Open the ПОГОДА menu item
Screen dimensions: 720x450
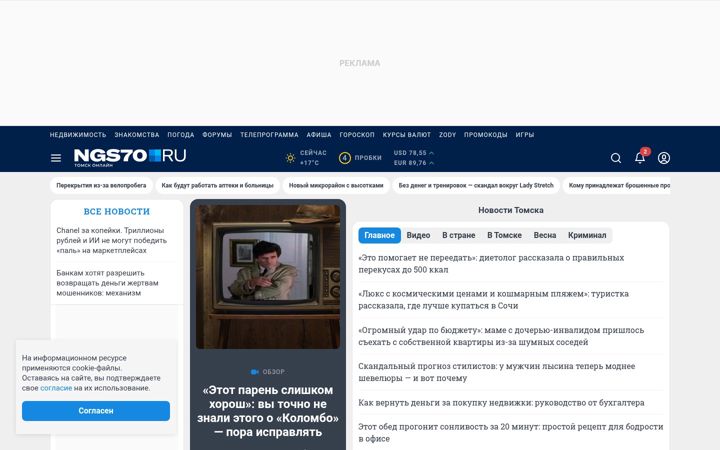[180, 135]
